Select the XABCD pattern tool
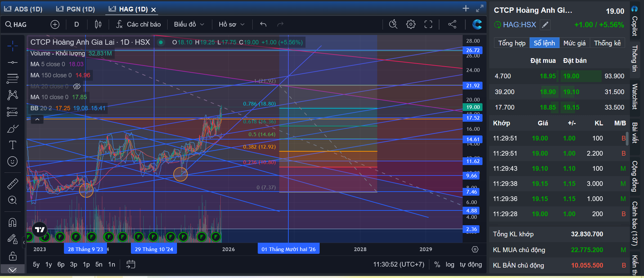The height and width of the screenshot is (278, 644). pos(12,95)
